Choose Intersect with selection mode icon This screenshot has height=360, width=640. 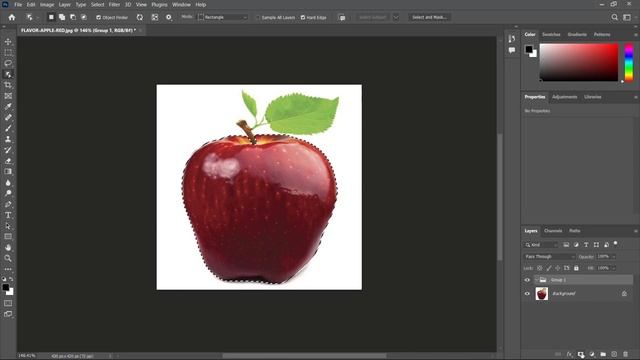pyautogui.click(x=84, y=17)
